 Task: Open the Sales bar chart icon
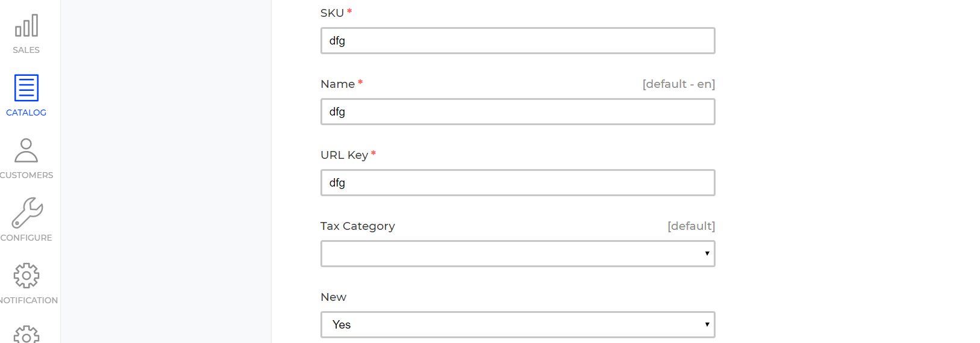pos(27,25)
